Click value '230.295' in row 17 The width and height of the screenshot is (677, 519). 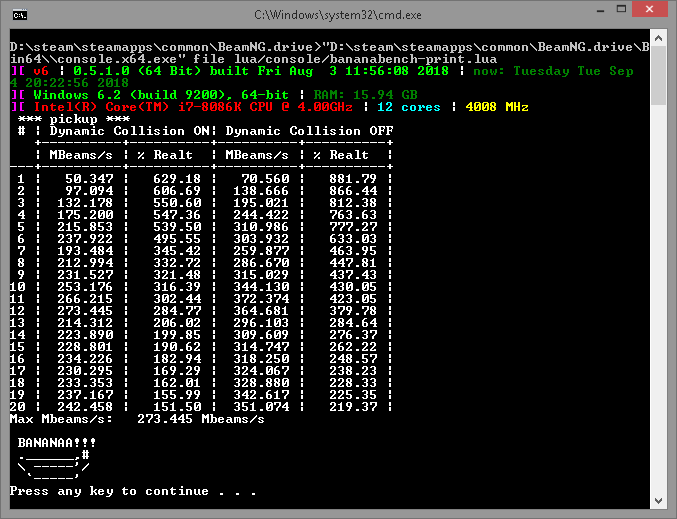(85, 371)
